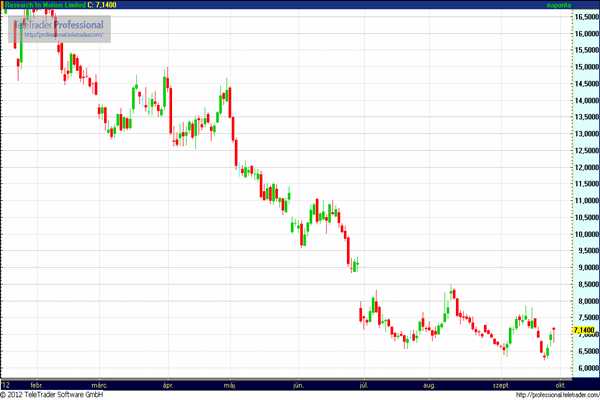
Task: Click the '12' year label on time axis
Action: [x=6, y=383]
